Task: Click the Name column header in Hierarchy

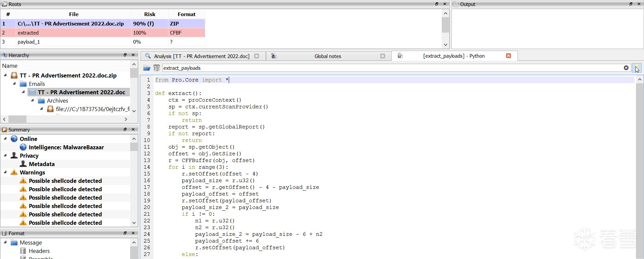Action: click(x=65, y=66)
